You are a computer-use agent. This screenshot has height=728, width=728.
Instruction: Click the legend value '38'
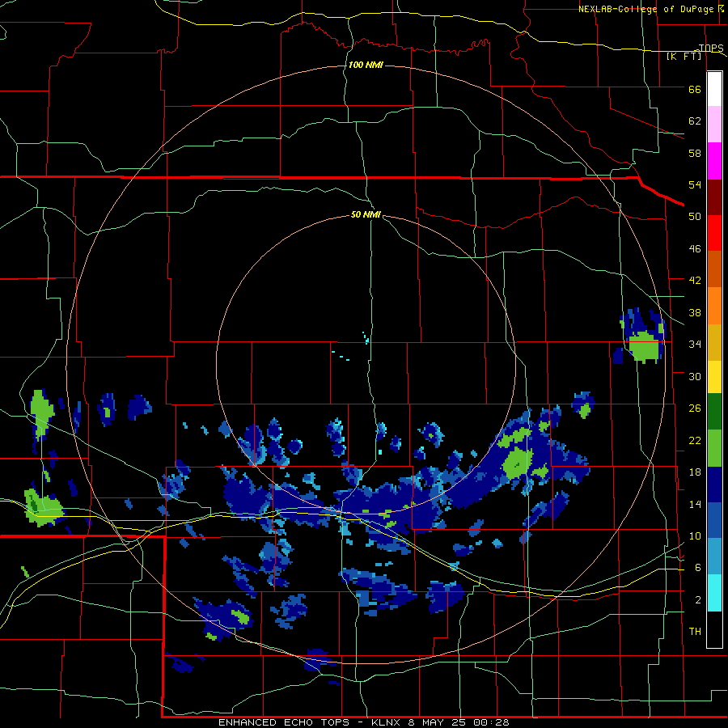click(695, 313)
